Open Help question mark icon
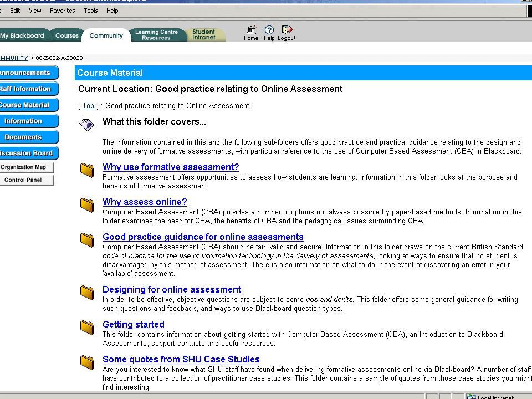This screenshot has width=532, height=399. (269, 30)
